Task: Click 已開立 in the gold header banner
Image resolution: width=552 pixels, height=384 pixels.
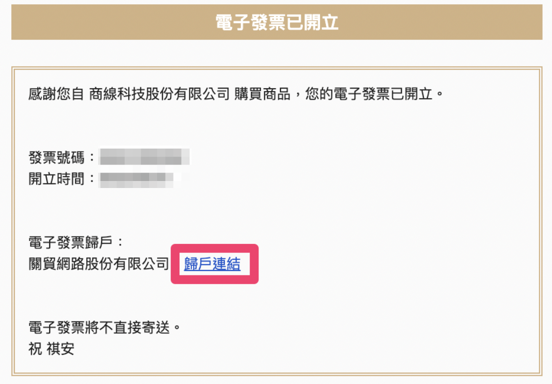Action: click(312, 22)
